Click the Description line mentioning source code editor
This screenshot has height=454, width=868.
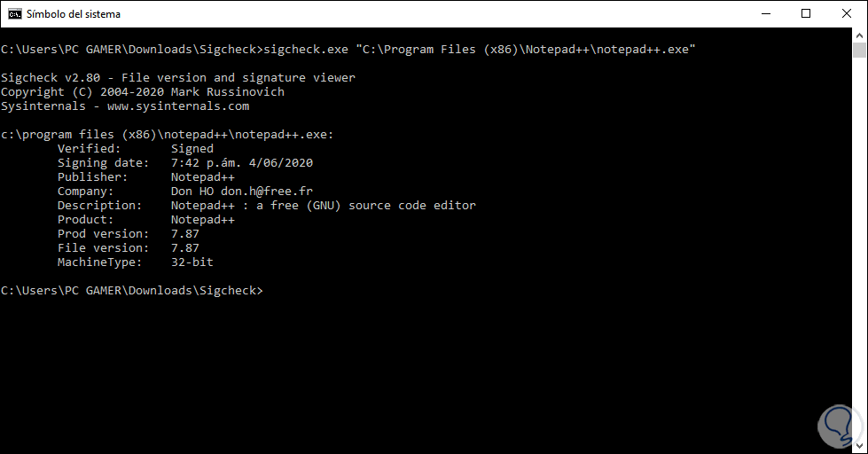[x=323, y=206]
